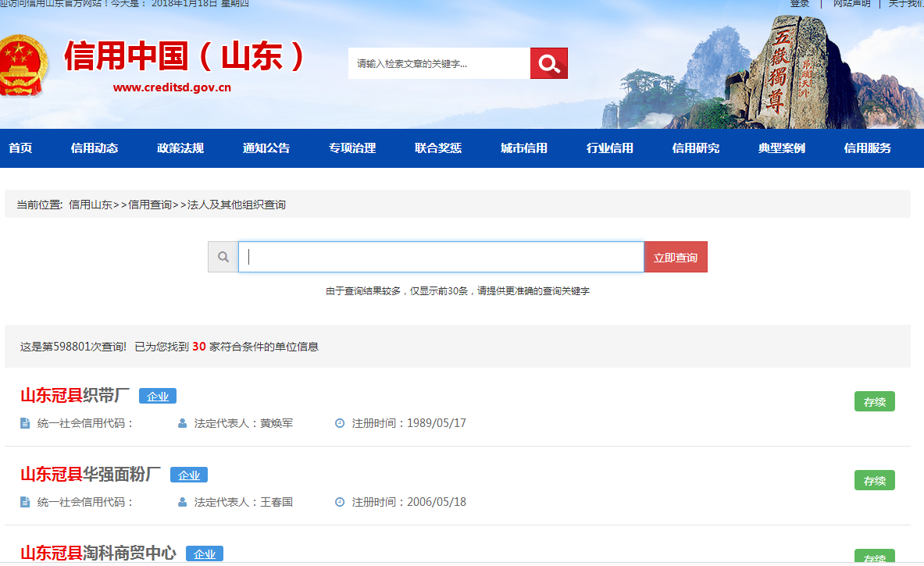Focus the organization query input field
924x566 pixels.
441,257
